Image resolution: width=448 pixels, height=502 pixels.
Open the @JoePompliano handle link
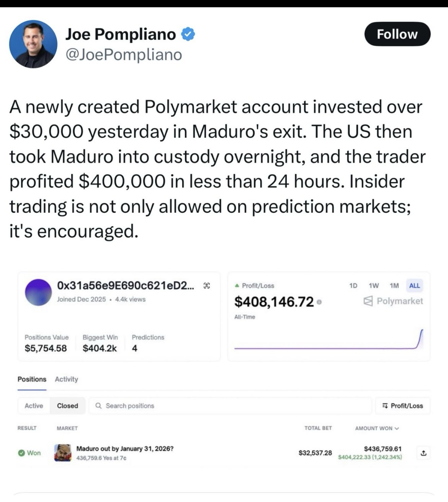click(x=124, y=55)
